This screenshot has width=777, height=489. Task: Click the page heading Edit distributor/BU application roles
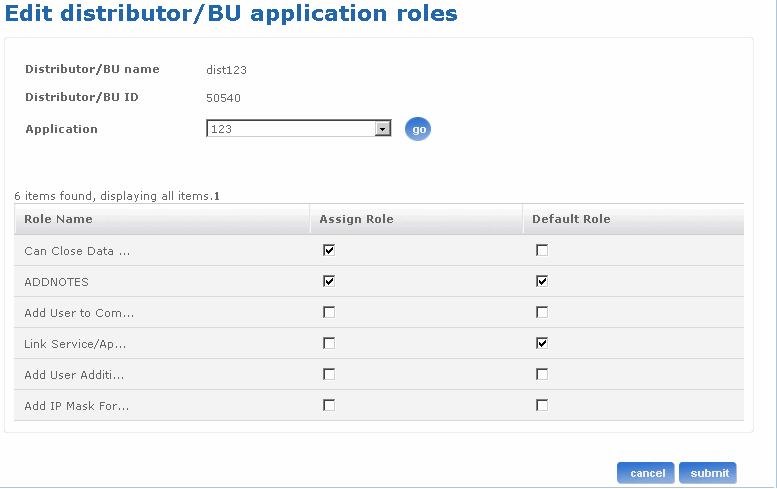[231, 13]
